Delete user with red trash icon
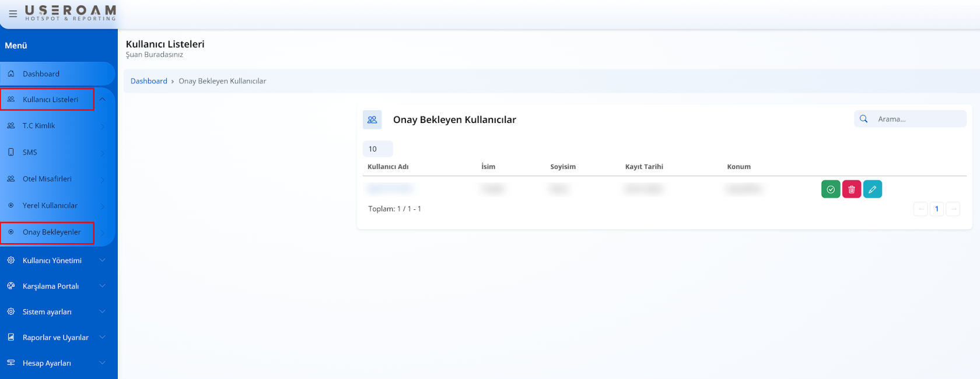The image size is (980, 379). pos(852,189)
